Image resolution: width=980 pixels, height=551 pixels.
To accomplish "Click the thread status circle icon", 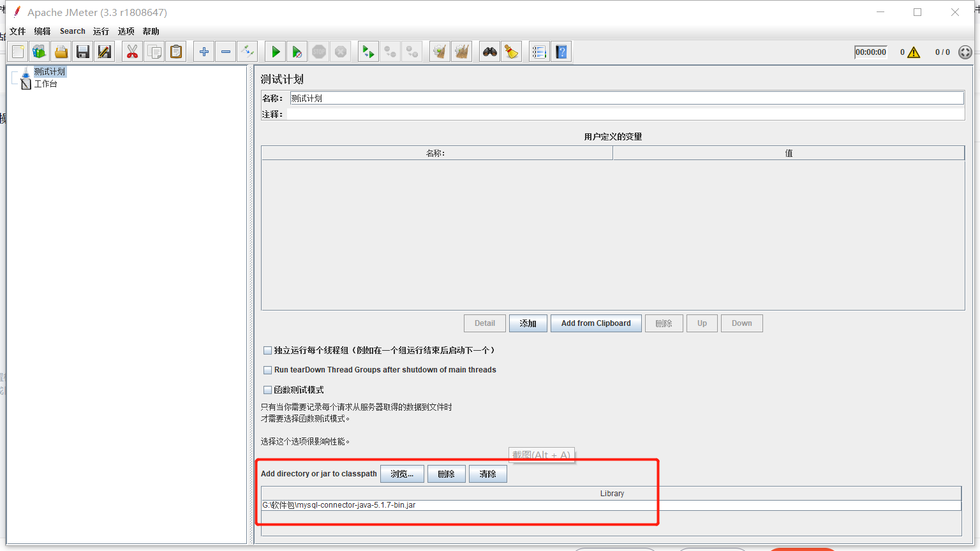I will [965, 52].
